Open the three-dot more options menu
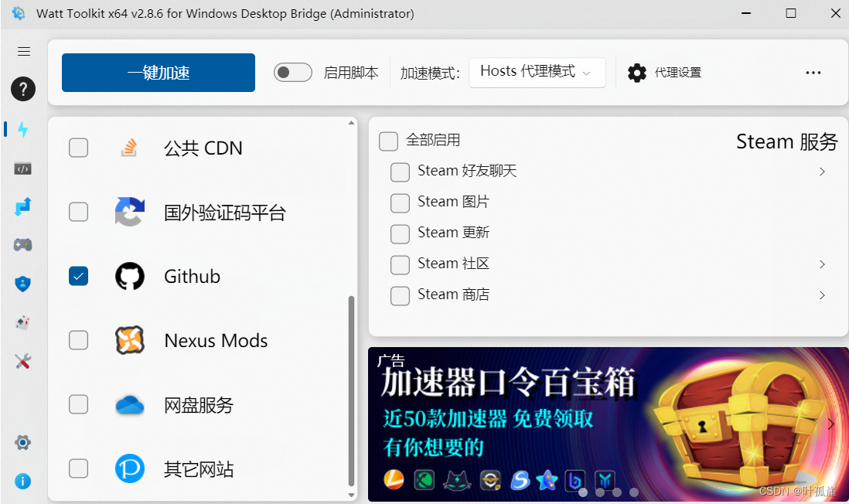 [813, 73]
